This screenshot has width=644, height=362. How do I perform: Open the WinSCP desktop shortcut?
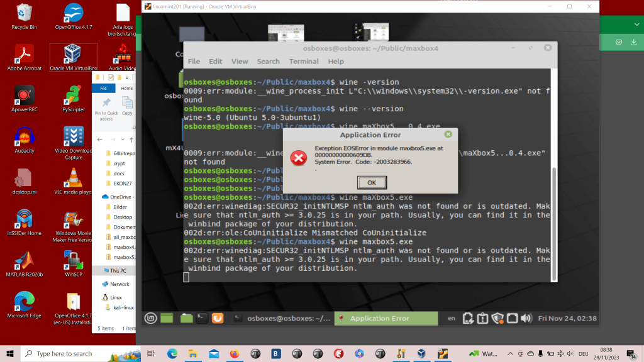coord(74,264)
